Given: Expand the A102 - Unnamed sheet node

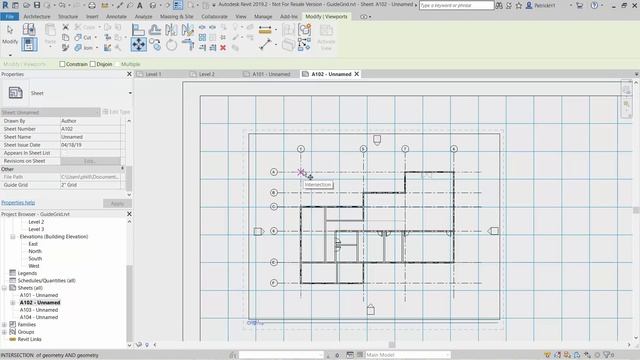Looking at the screenshot, I should pos(13,303).
